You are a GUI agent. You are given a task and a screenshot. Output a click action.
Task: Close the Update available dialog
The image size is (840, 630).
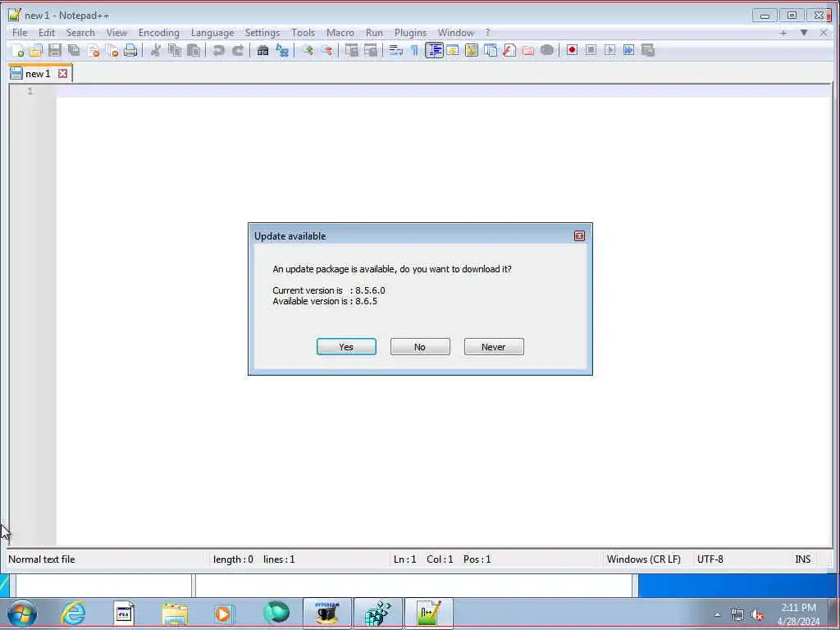tap(579, 235)
